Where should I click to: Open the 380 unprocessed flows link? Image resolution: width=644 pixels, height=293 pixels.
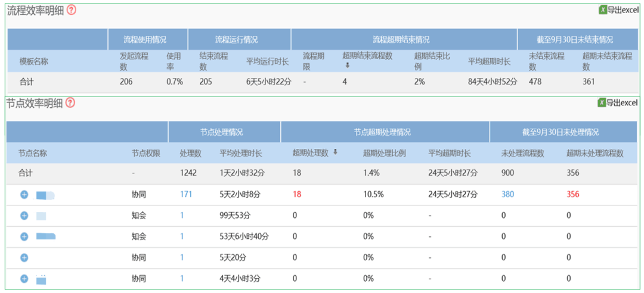(507, 195)
